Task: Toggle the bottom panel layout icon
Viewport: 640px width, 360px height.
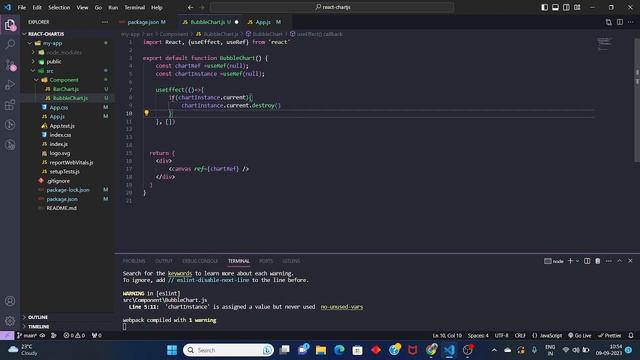Action: 555,7
